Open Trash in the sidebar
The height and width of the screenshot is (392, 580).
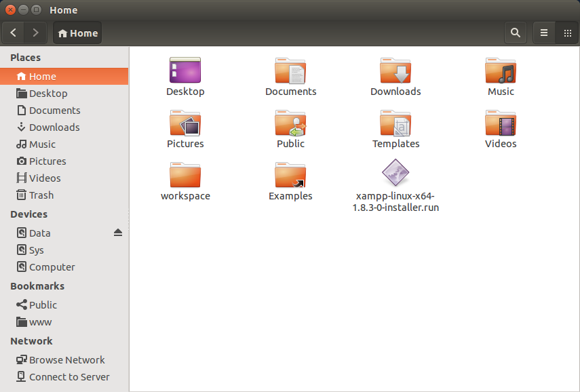[x=41, y=195]
